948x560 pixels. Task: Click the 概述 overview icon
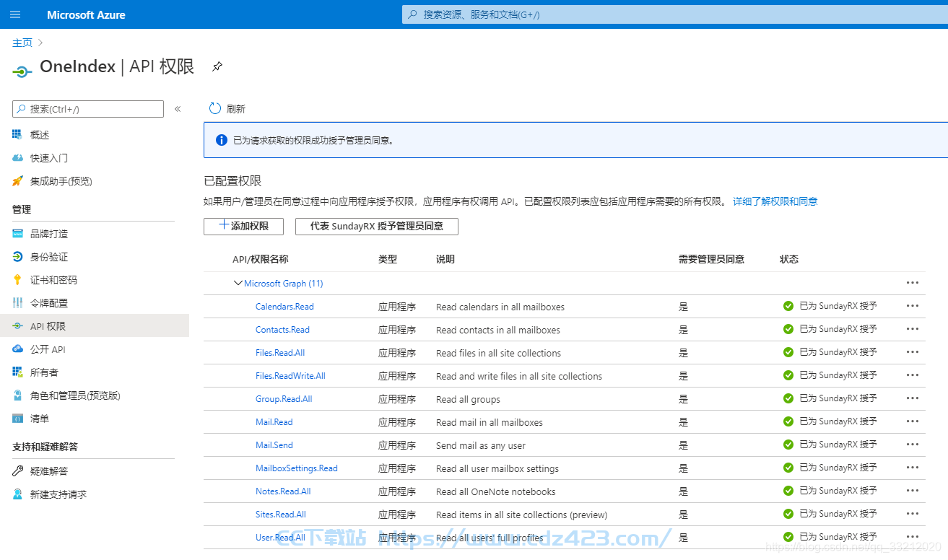[x=17, y=135]
